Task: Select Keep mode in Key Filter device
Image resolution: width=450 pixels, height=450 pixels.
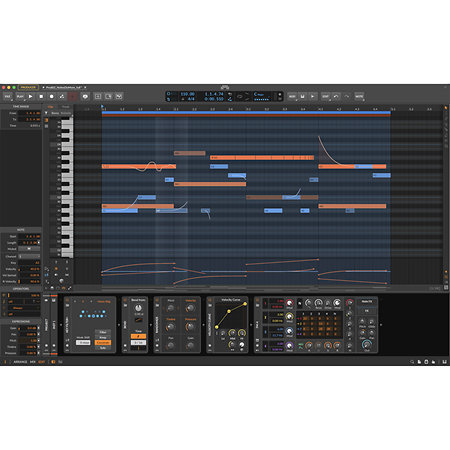Action: click(103, 337)
